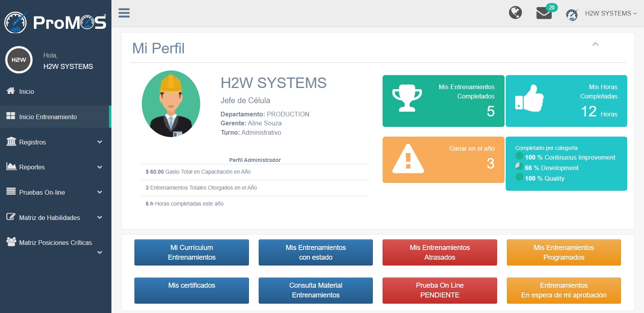Click the $ 60.00 Gasto Total row

click(255, 172)
